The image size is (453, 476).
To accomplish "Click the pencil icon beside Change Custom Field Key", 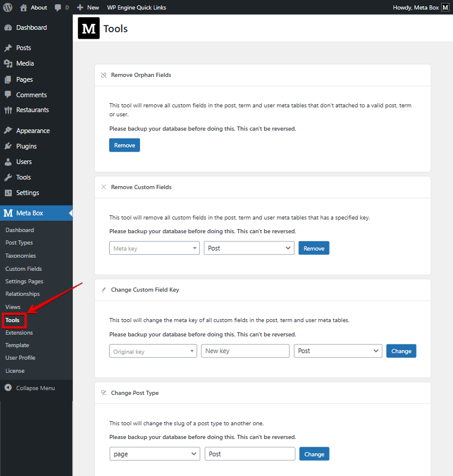I will [104, 290].
